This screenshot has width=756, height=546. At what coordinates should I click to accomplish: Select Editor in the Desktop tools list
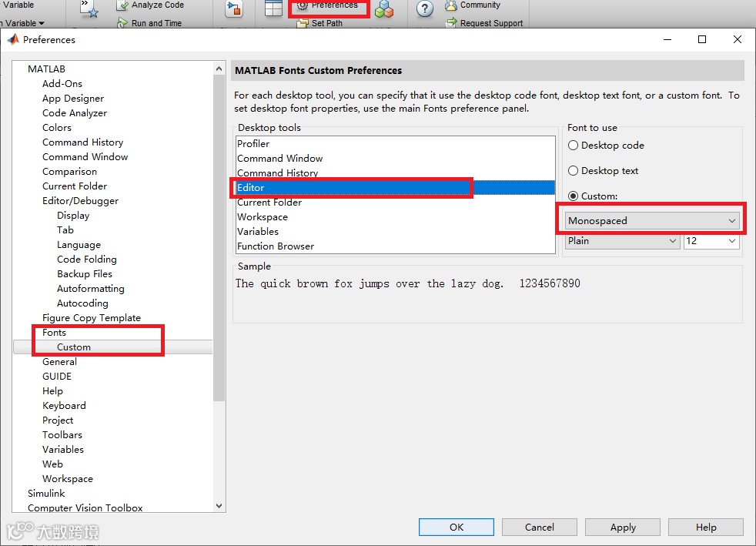[396, 188]
